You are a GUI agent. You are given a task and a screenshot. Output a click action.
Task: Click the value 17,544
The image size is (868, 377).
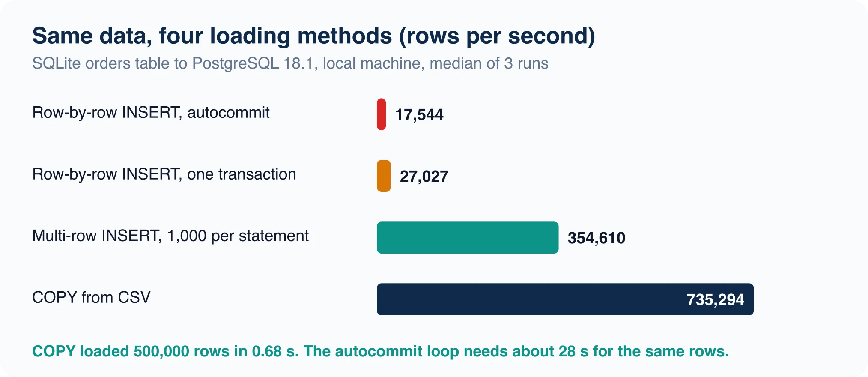419,115
